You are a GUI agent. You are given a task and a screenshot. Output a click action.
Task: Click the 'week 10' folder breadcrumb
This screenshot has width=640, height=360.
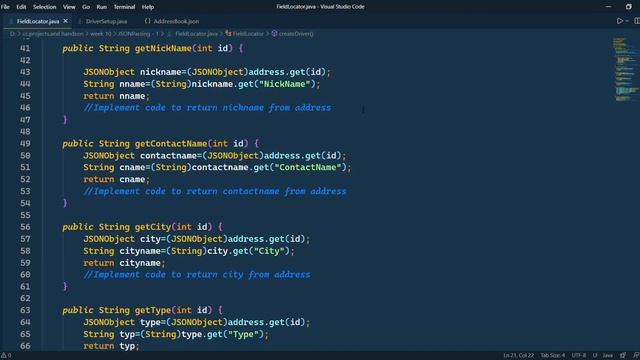pos(100,34)
